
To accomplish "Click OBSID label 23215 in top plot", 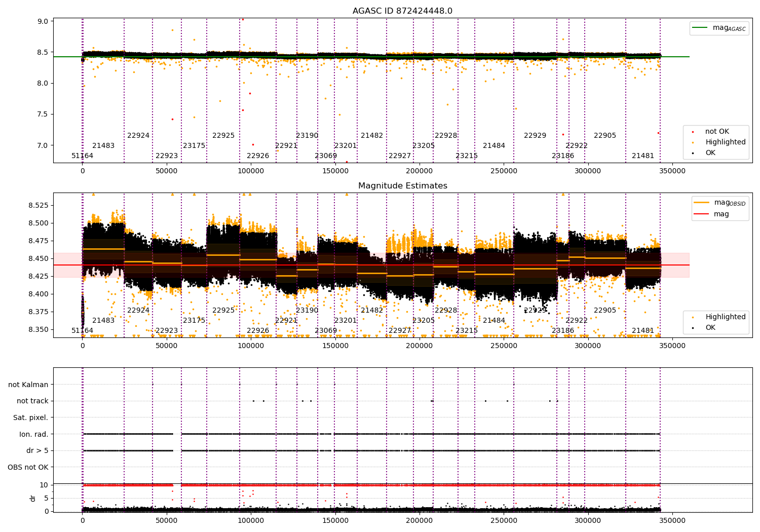I will [x=467, y=156].
